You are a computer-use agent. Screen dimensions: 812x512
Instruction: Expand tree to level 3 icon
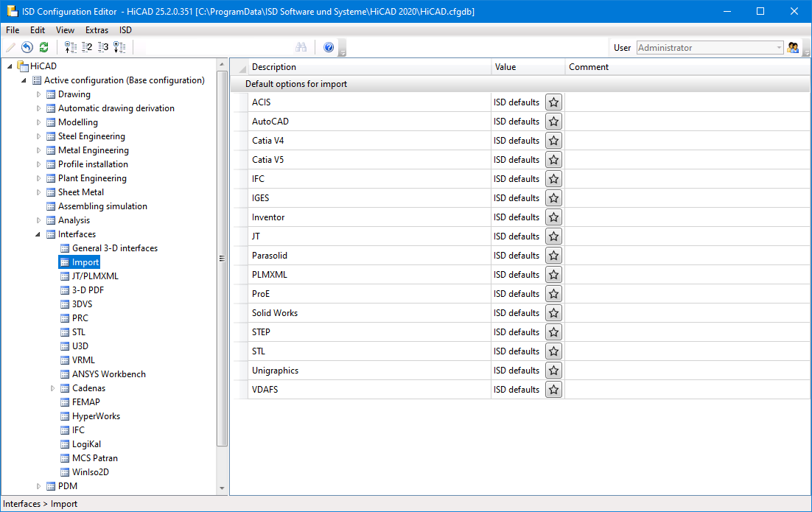(103, 47)
